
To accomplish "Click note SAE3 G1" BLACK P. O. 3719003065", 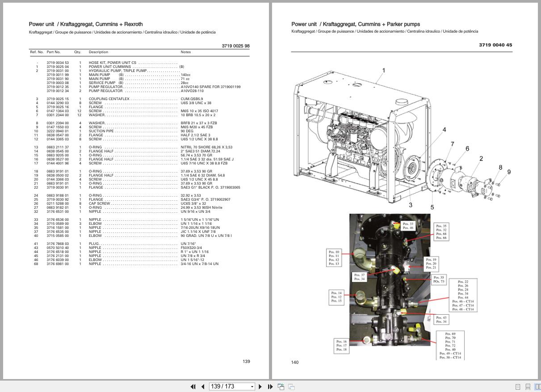I will (x=210, y=187).
